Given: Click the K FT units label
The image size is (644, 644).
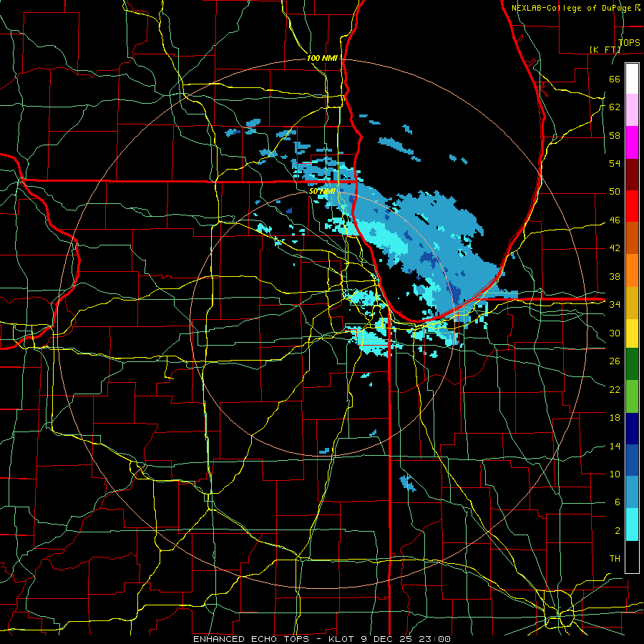Looking at the screenshot, I should coord(605,49).
